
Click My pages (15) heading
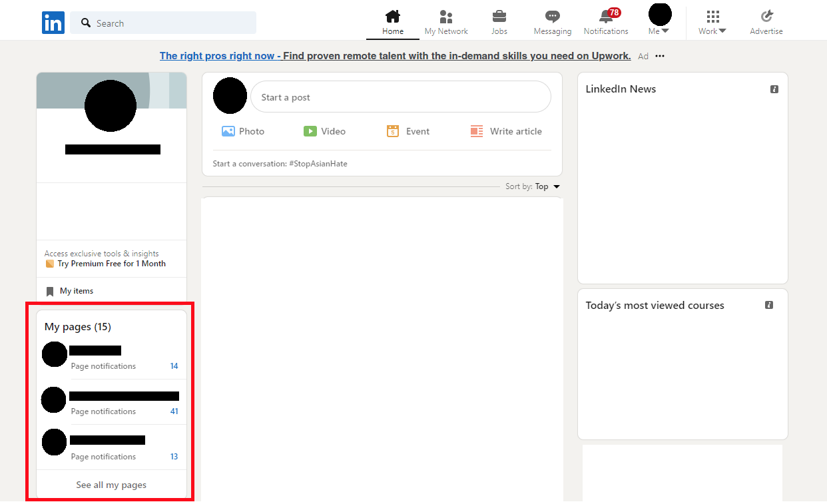pyautogui.click(x=78, y=326)
